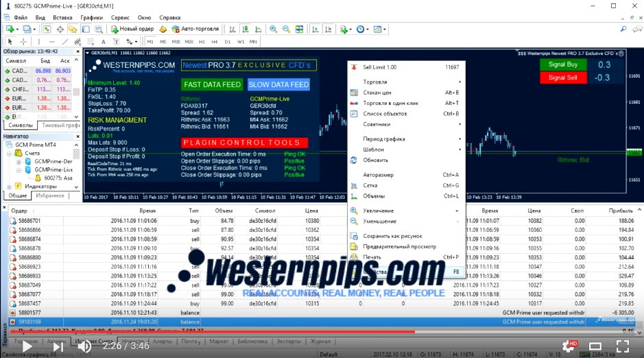Screen dimensions: 644x358
Task: Select the trendline tool
Action: [x=65, y=41]
